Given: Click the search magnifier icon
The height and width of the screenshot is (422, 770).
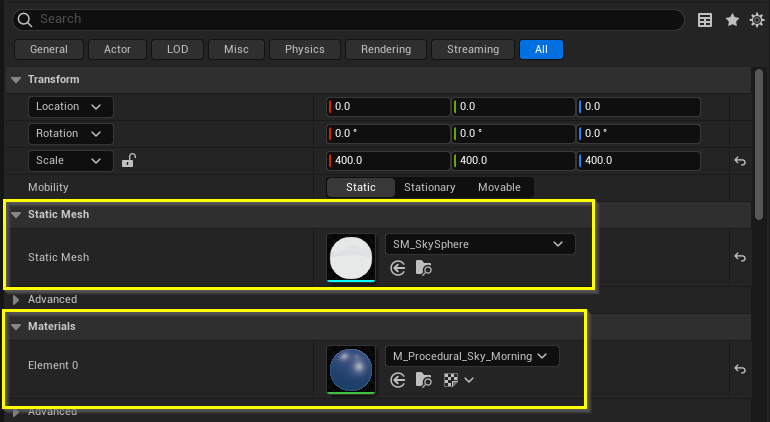Looking at the screenshot, I should [25, 20].
